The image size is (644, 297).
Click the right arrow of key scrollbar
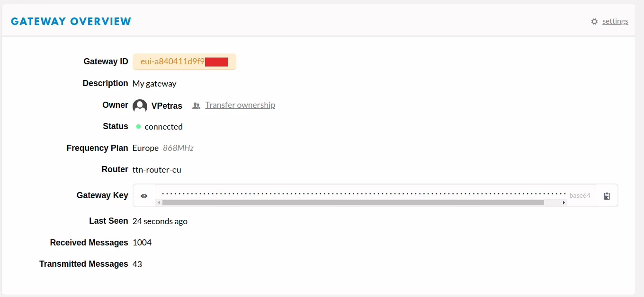(x=563, y=202)
